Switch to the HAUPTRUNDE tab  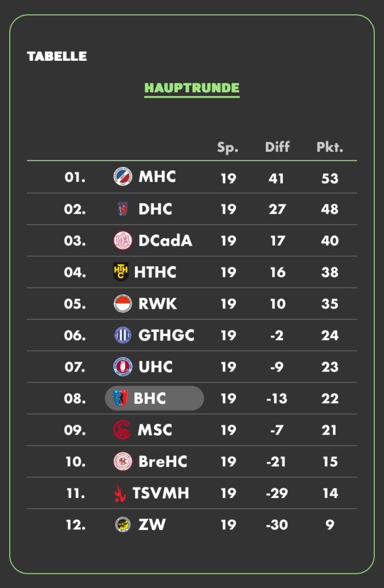192,88
